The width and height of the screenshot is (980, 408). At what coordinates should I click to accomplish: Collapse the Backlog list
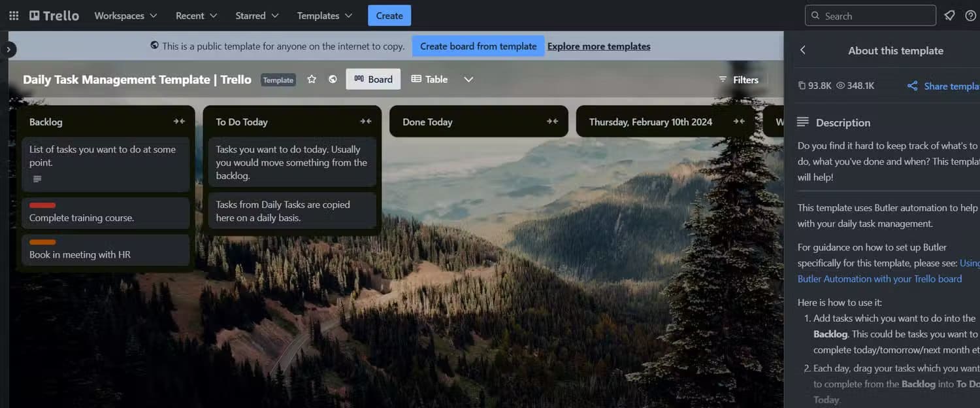coord(179,122)
